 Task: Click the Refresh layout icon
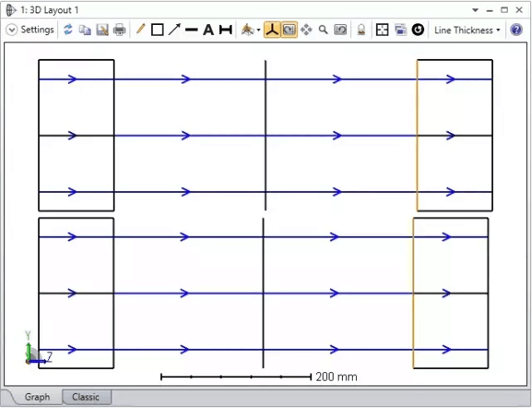coord(68,30)
